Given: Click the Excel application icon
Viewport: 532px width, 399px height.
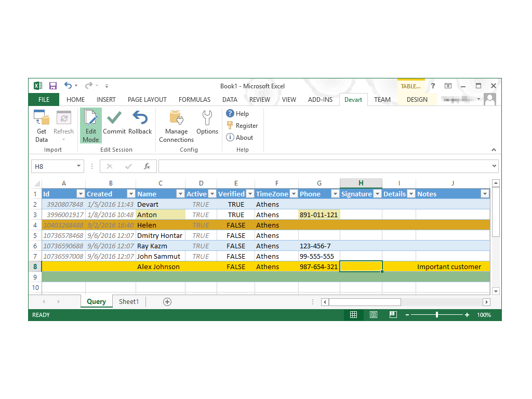Looking at the screenshot, I should tap(38, 86).
